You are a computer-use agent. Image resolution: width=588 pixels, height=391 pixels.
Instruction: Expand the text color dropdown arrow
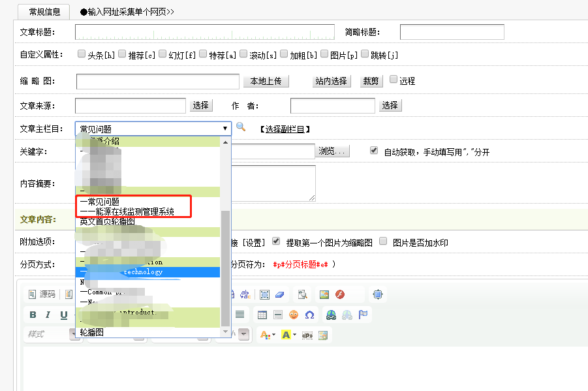[x=274, y=335]
